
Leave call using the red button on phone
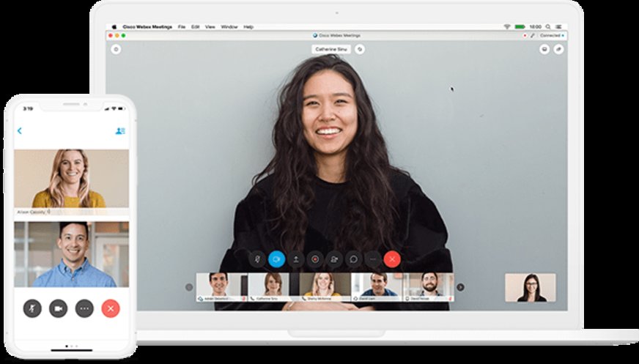point(111,308)
